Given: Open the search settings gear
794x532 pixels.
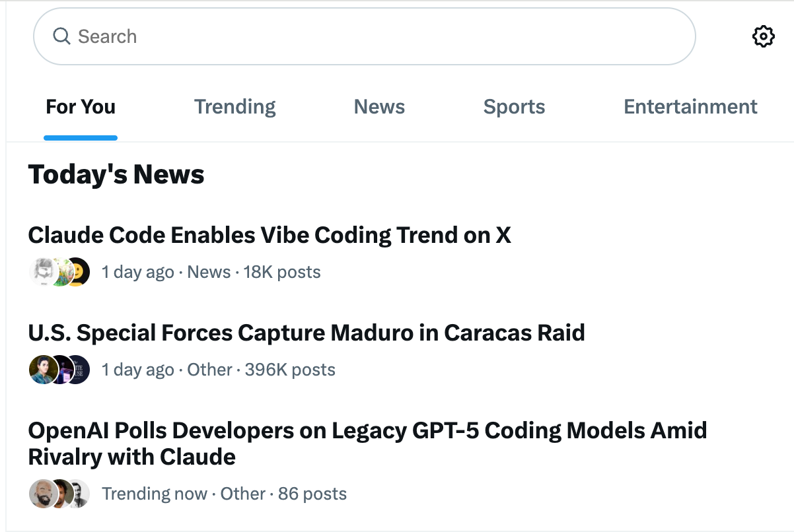Looking at the screenshot, I should [x=763, y=36].
